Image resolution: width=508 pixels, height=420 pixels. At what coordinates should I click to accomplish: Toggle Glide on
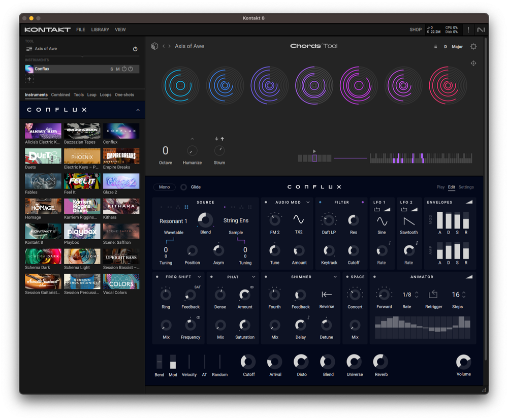tap(183, 187)
